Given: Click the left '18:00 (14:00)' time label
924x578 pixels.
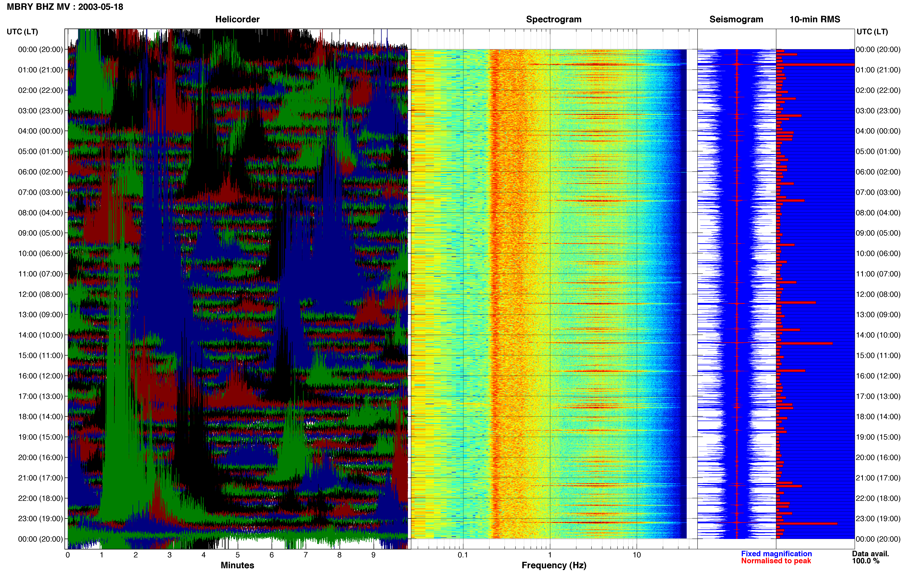Looking at the screenshot, I should coord(41,417).
